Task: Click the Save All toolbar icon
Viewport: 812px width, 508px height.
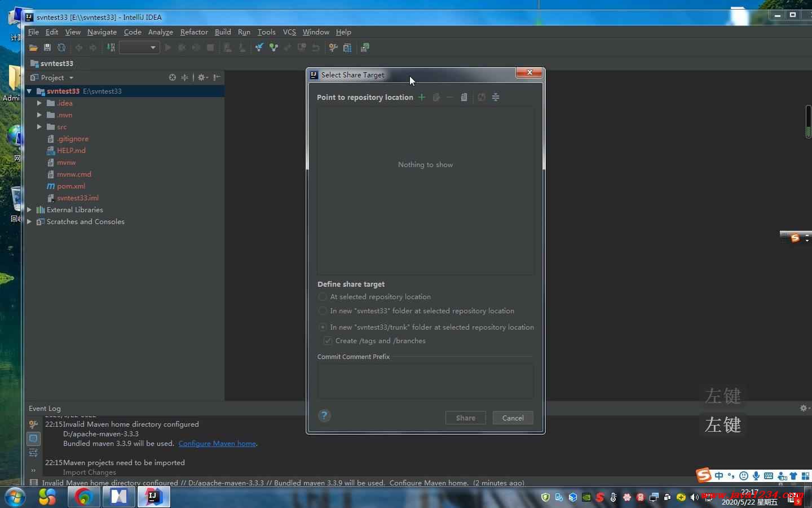Action: pyautogui.click(x=47, y=48)
